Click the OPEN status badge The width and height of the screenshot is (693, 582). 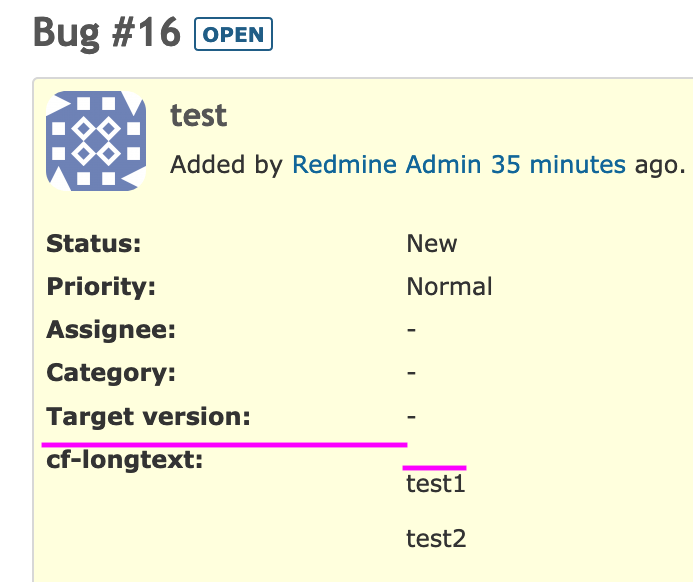pos(234,34)
